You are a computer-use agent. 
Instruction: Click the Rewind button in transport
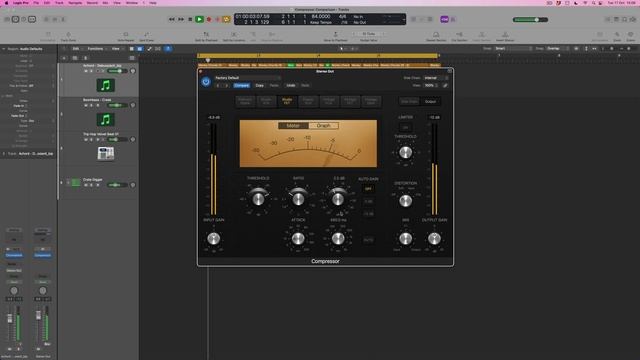pos(172,19)
